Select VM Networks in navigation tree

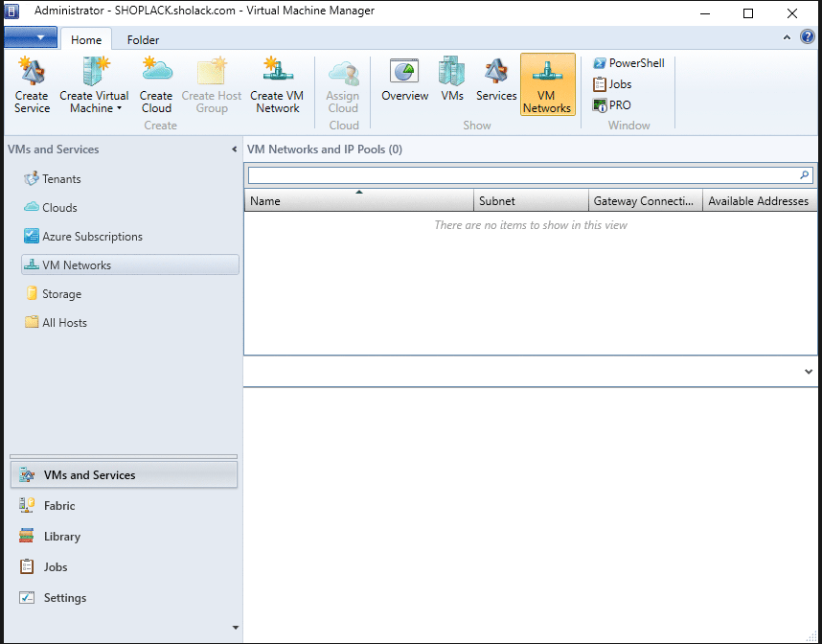(130, 264)
